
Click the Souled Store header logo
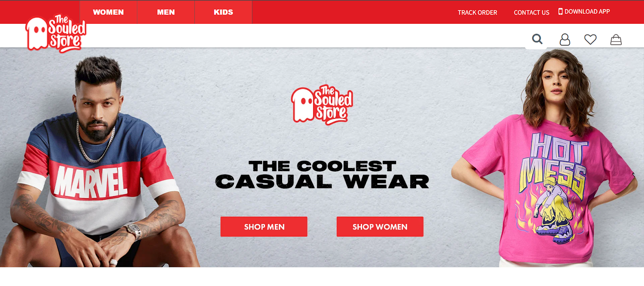coord(56,34)
